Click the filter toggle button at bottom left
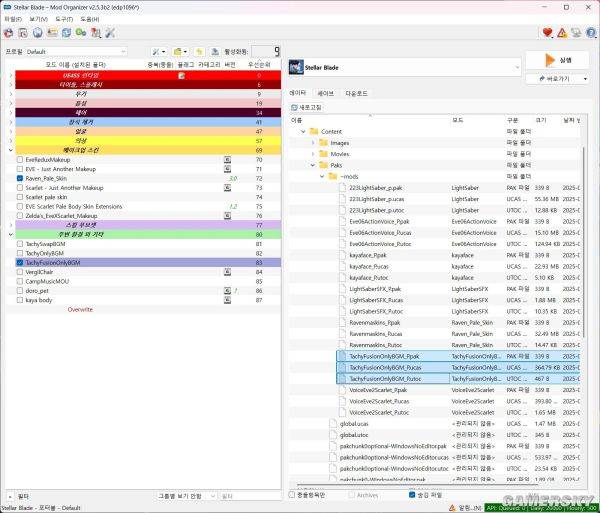The width and height of the screenshot is (600, 513). pos(10,496)
